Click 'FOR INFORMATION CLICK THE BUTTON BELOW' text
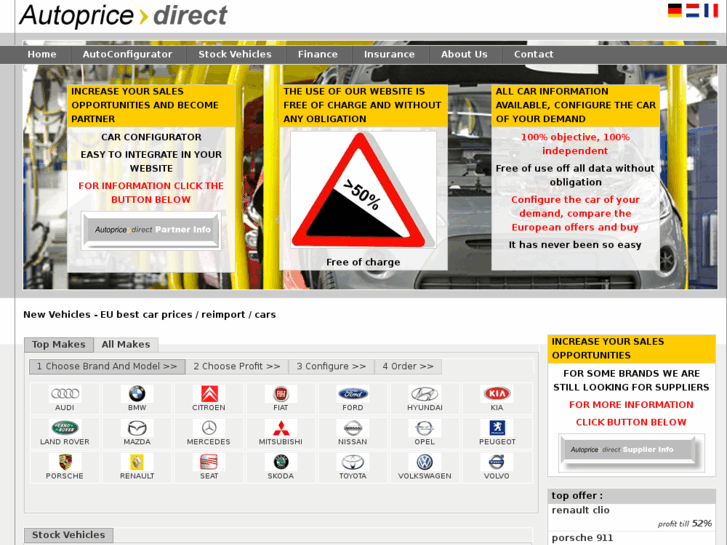The image size is (727, 545). (x=151, y=192)
